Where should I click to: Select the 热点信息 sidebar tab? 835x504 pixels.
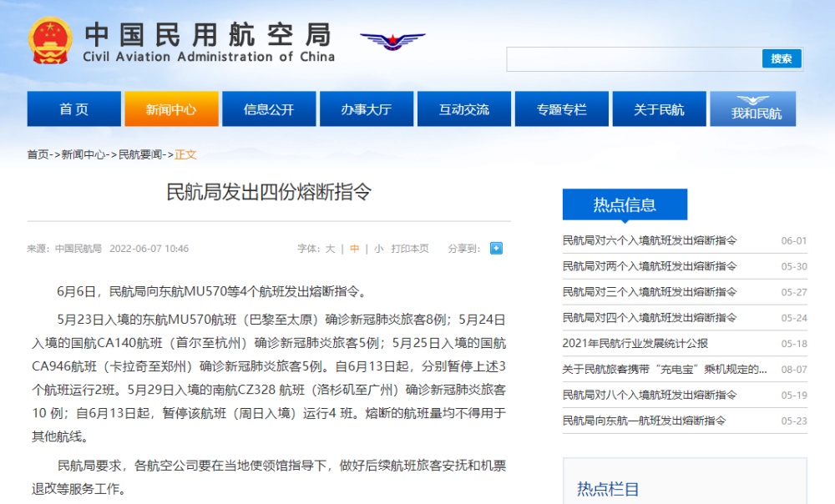tap(625, 204)
